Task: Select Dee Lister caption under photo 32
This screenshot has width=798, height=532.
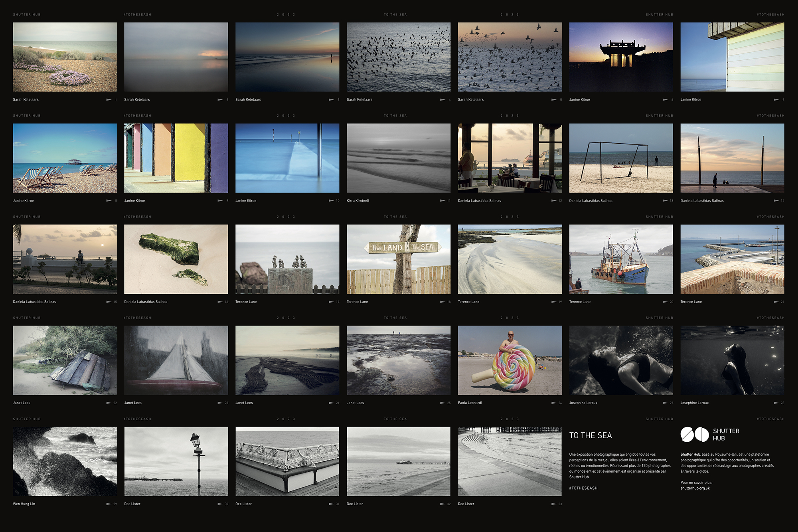Action: (355, 504)
